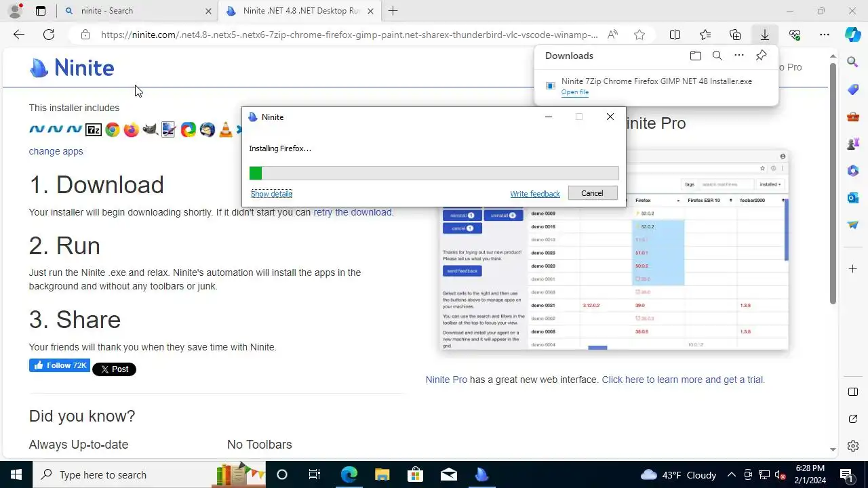Click the taskbar search box

click(149, 474)
